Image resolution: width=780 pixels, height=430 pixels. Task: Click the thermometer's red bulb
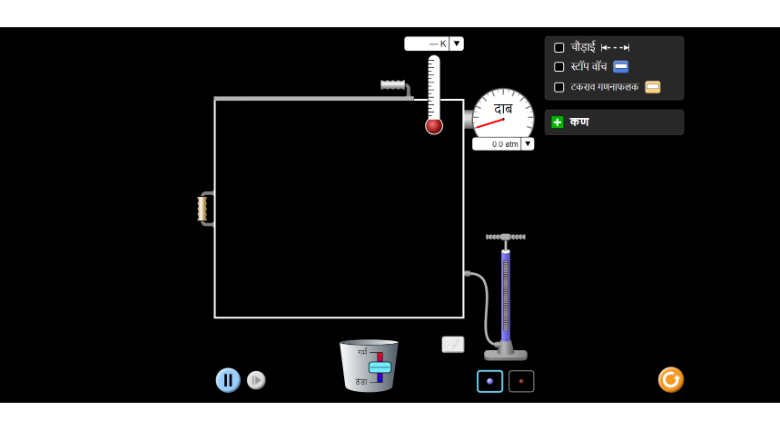point(434,126)
